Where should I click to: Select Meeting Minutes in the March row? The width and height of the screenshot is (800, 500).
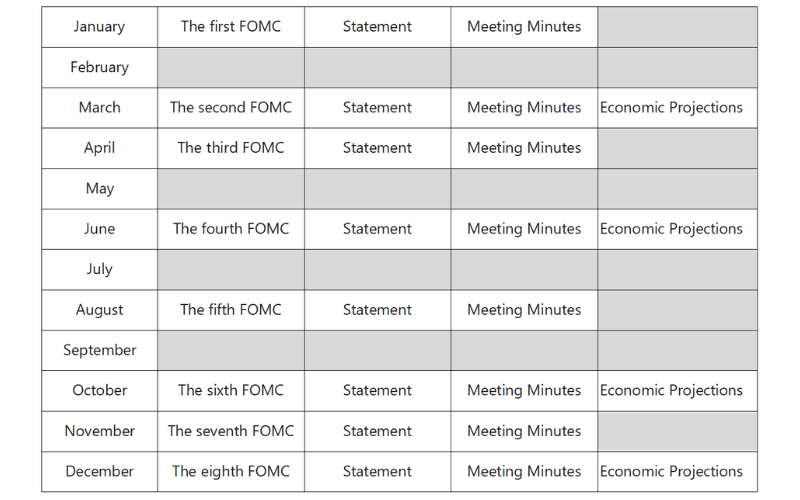click(524, 108)
